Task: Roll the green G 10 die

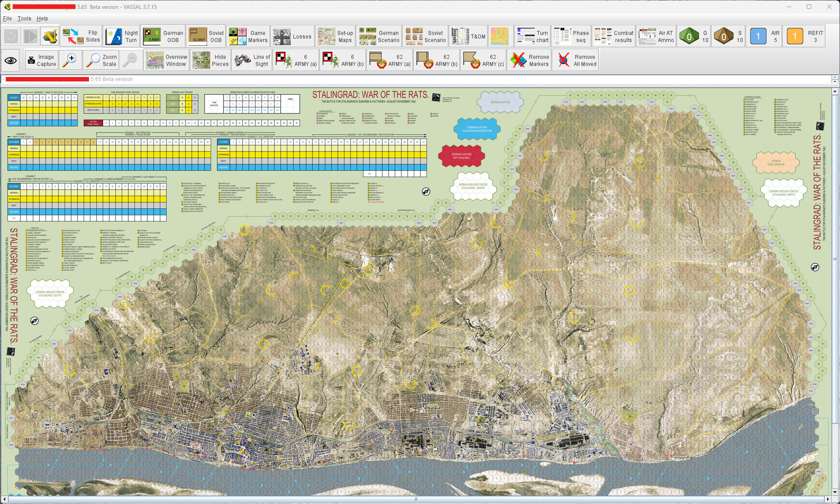Action: [x=695, y=36]
